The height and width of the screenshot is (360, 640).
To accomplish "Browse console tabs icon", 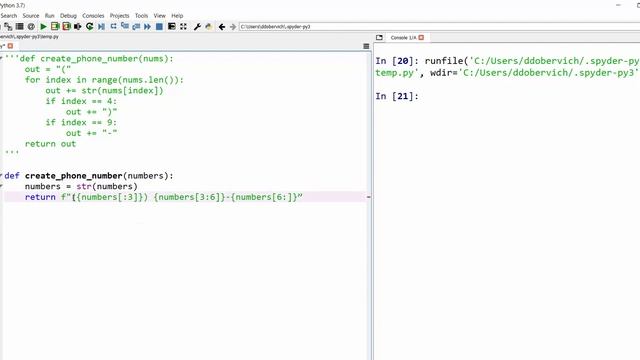I will point(379,38).
